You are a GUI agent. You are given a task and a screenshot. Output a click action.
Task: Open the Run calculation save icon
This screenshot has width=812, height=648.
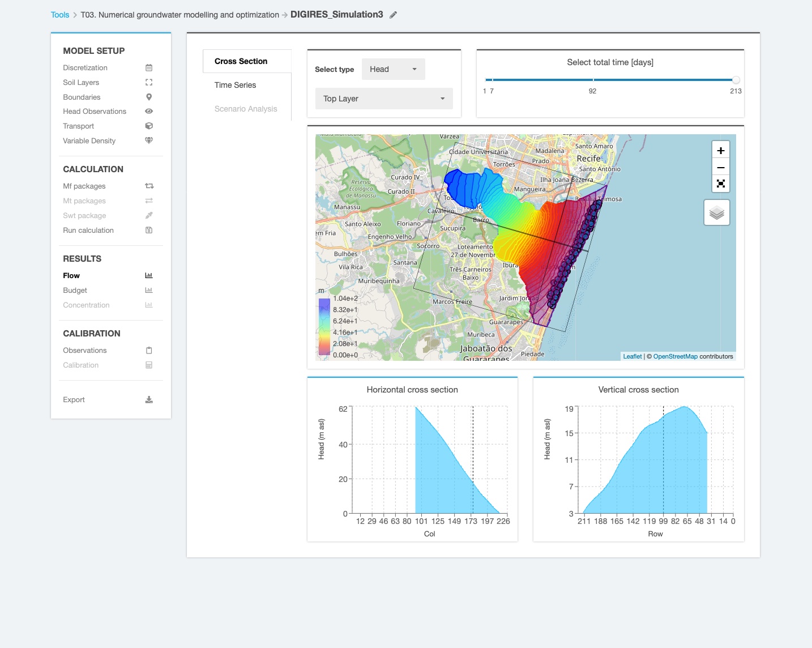(x=148, y=230)
